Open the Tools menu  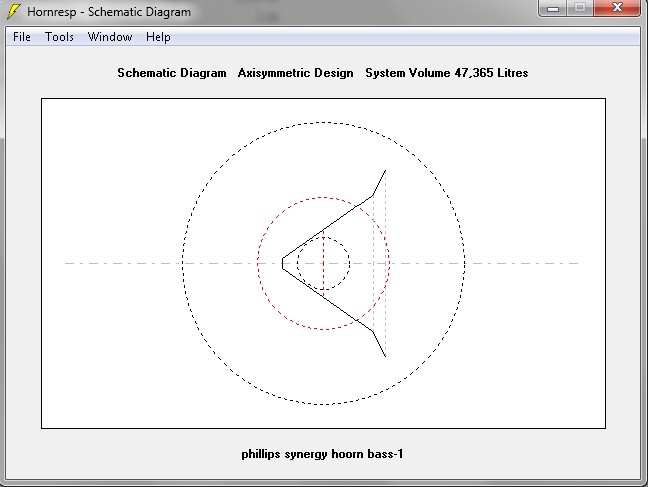pos(60,37)
